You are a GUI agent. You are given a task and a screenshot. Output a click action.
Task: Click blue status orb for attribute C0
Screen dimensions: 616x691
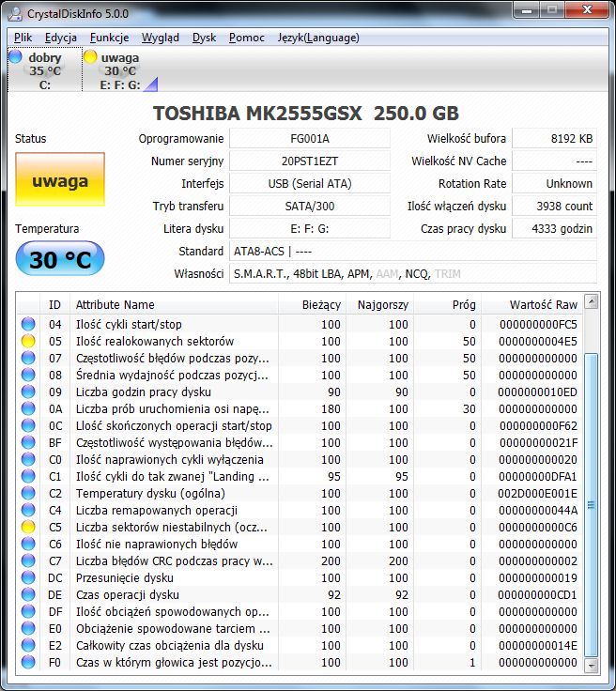pos(28,460)
